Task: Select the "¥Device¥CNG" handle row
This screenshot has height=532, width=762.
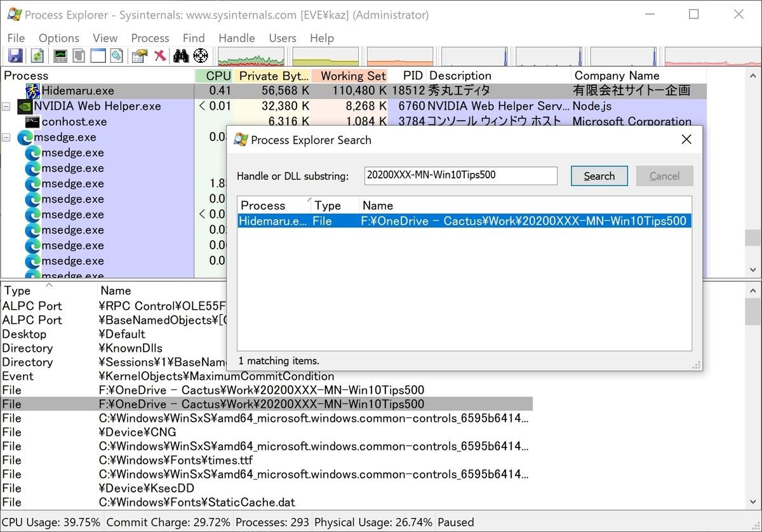Action: 266,432
